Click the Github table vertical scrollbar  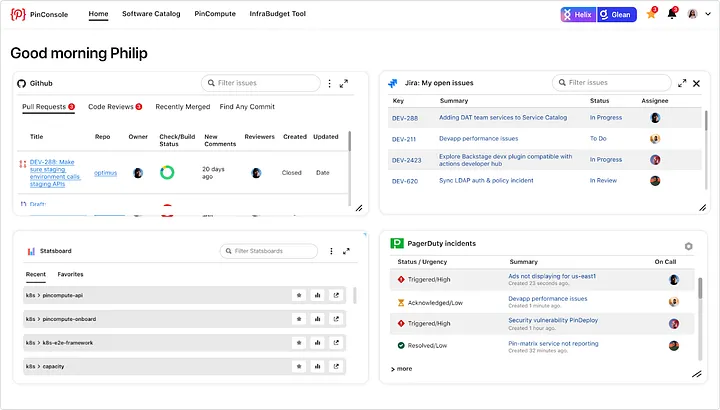click(349, 141)
